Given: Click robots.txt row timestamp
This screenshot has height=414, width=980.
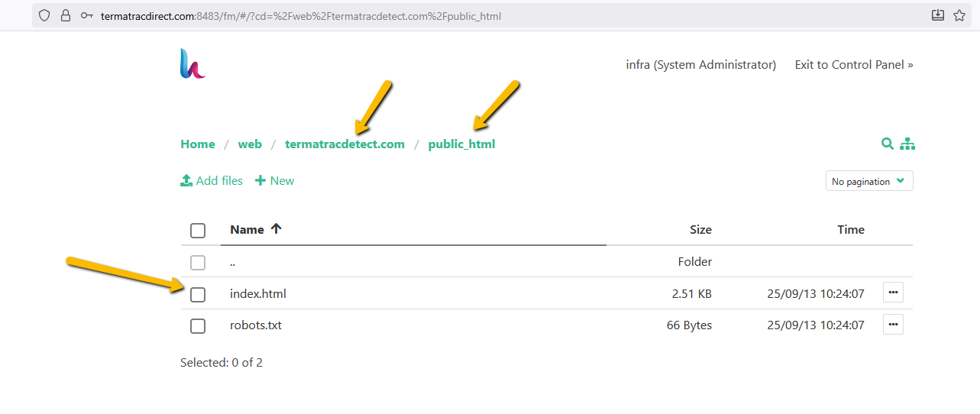Looking at the screenshot, I should pyautogui.click(x=816, y=325).
